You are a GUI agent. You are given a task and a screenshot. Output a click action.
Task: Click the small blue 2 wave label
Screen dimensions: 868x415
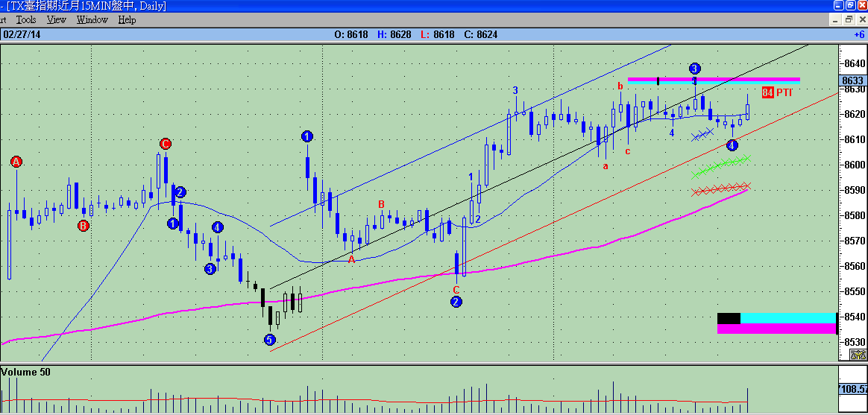pyautogui.click(x=477, y=219)
